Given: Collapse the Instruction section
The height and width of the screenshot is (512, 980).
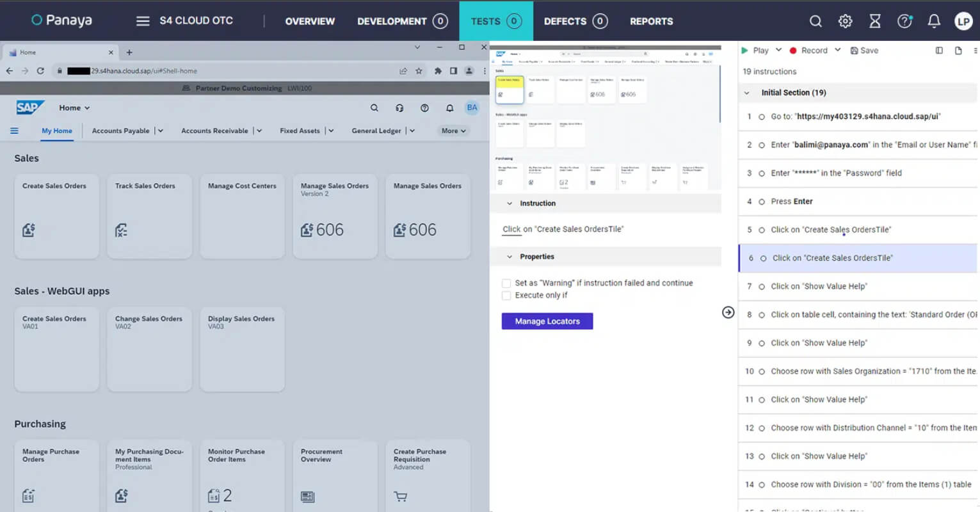Looking at the screenshot, I should click(510, 204).
